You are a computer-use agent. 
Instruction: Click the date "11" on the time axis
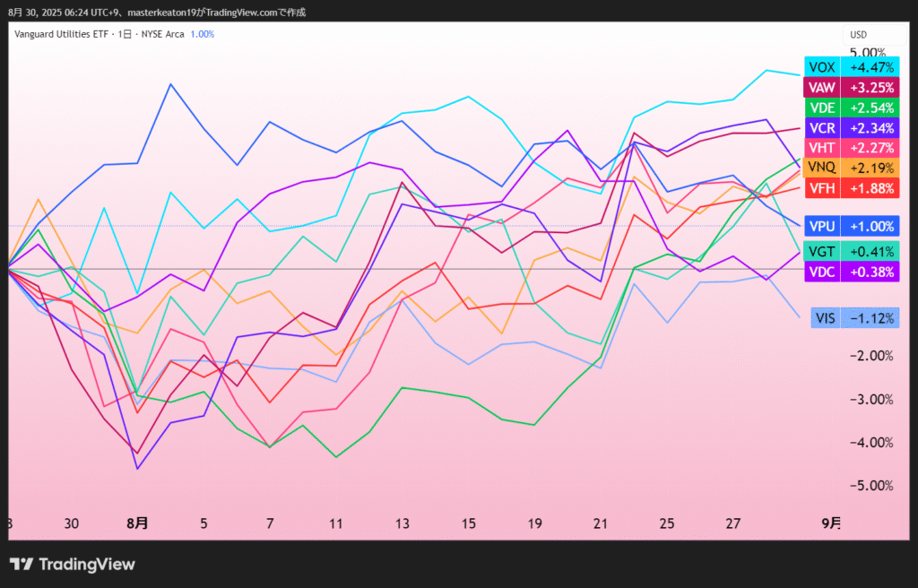click(x=335, y=523)
